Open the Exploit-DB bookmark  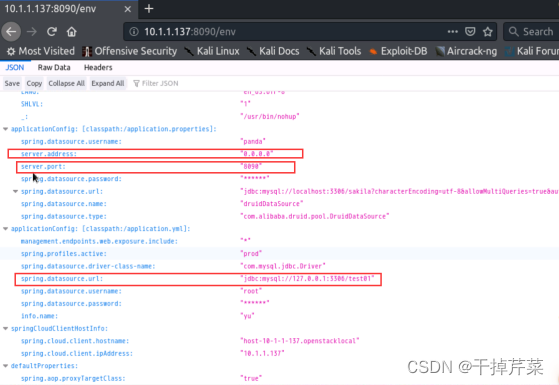tap(398, 51)
